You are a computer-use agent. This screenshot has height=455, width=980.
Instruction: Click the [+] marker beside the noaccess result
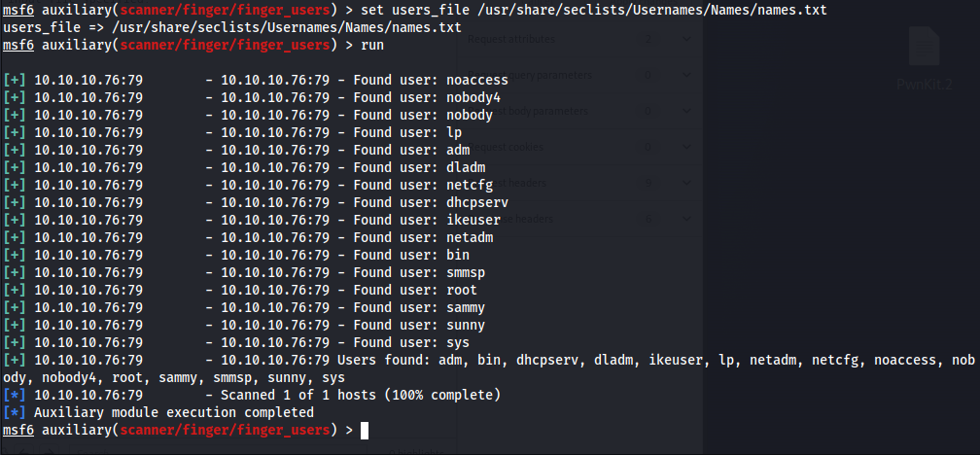coord(15,80)
